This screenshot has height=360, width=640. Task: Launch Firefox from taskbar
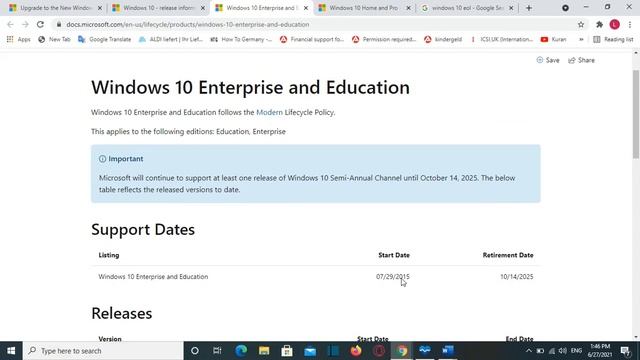pos(356,351)
